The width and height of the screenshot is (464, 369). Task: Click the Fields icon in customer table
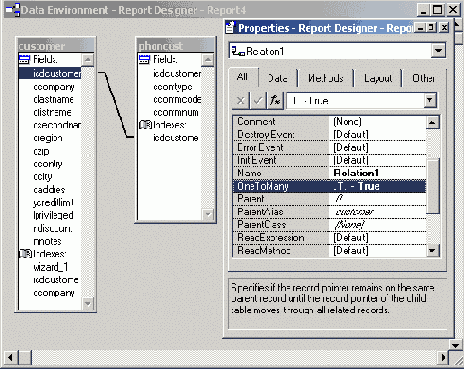24,59
